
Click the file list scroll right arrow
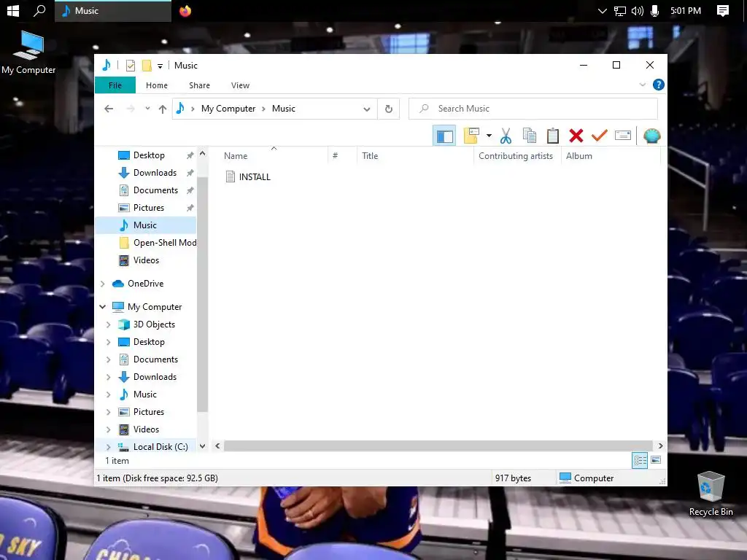tap(660, 446)
